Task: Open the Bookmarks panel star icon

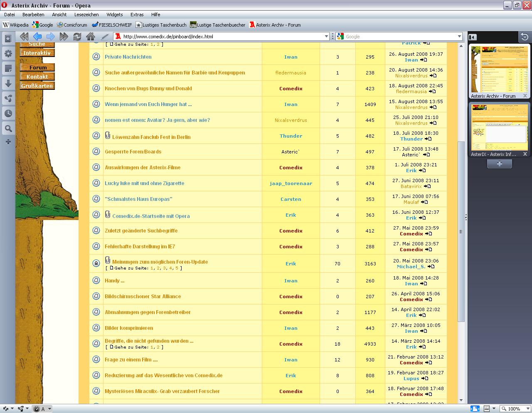Action: [8, 39]
